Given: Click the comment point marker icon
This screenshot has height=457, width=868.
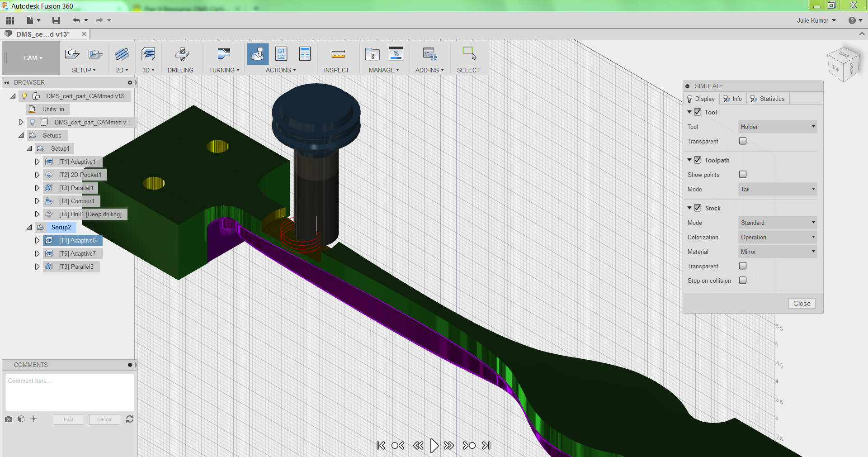Looking at the screenshot, I should coord(34,419).
